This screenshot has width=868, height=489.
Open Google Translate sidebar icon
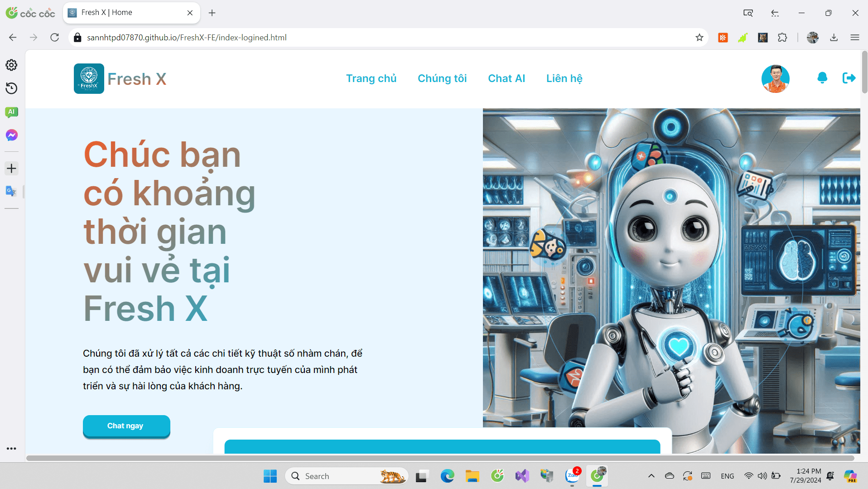pyautogui.click(x=11, y=191)
